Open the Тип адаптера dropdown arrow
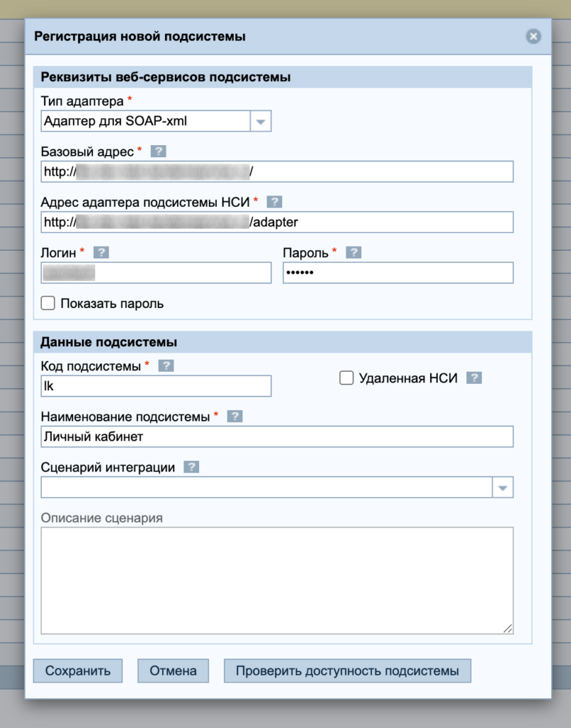 (x=261, y=122)
